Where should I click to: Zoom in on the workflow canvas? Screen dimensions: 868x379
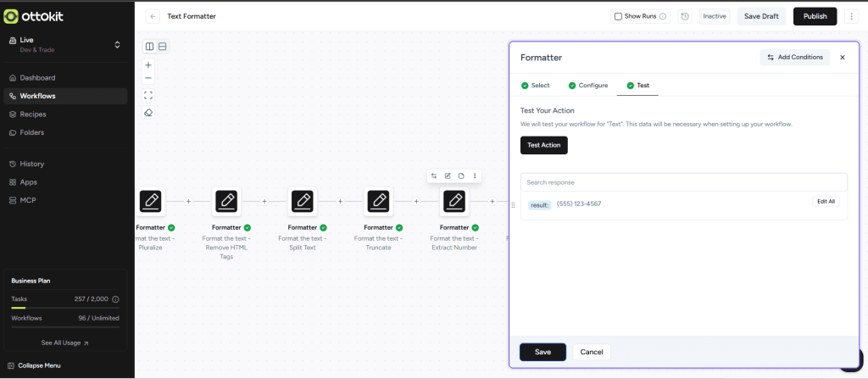[x=148, y=64]
